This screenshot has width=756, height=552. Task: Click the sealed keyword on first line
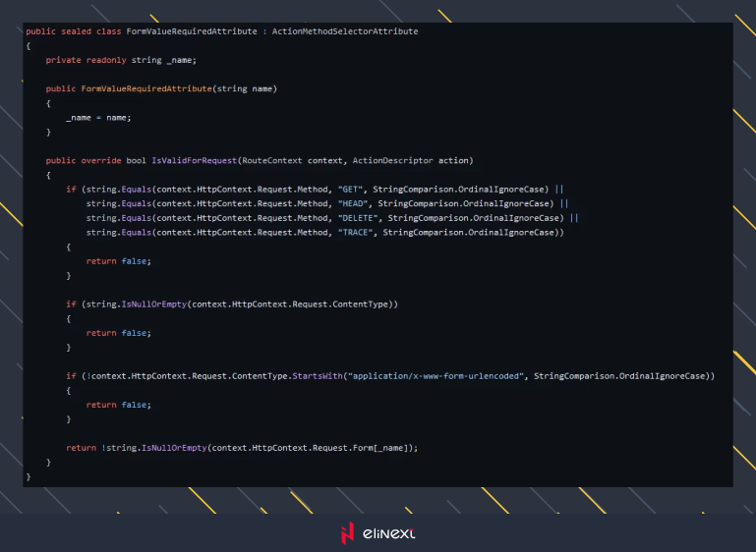pyautogui.click(x=77, y=31)
